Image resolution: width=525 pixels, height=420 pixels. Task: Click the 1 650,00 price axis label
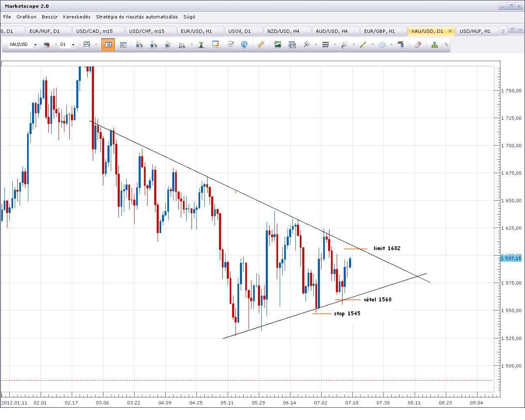[x=511, y=201]
